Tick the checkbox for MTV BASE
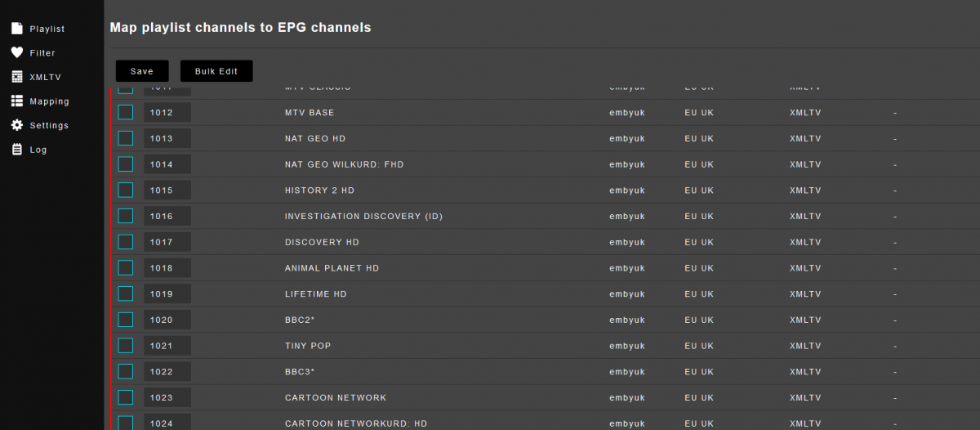 [x=126, y=112]
